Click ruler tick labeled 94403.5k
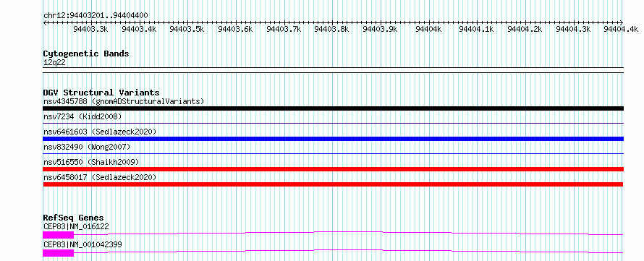This screenshot has width=644, height=261. point(187,29)
